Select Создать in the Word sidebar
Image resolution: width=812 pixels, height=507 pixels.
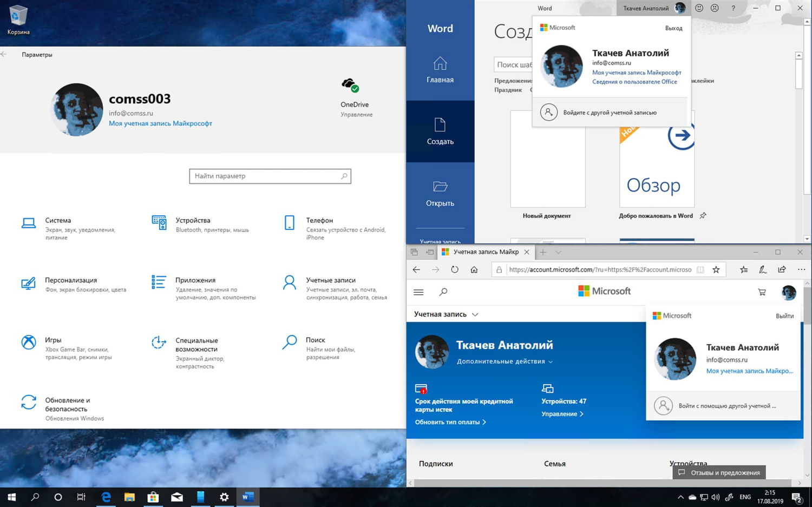440,131
